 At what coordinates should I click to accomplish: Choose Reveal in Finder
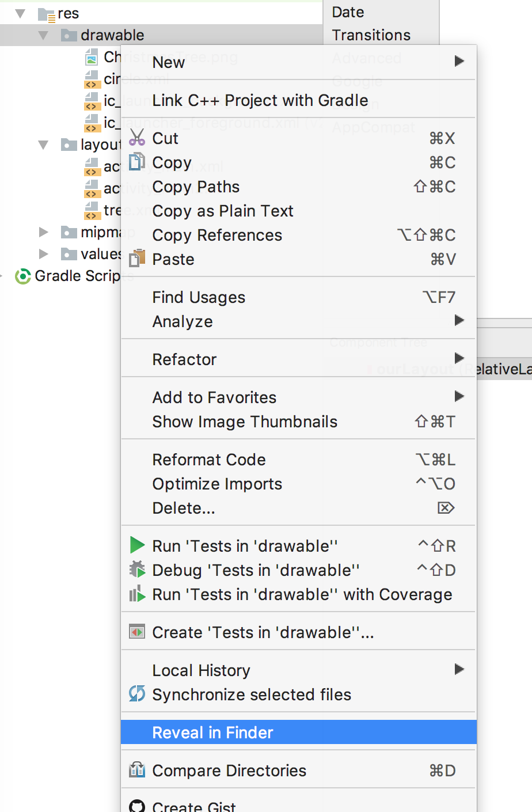[299, 732]
